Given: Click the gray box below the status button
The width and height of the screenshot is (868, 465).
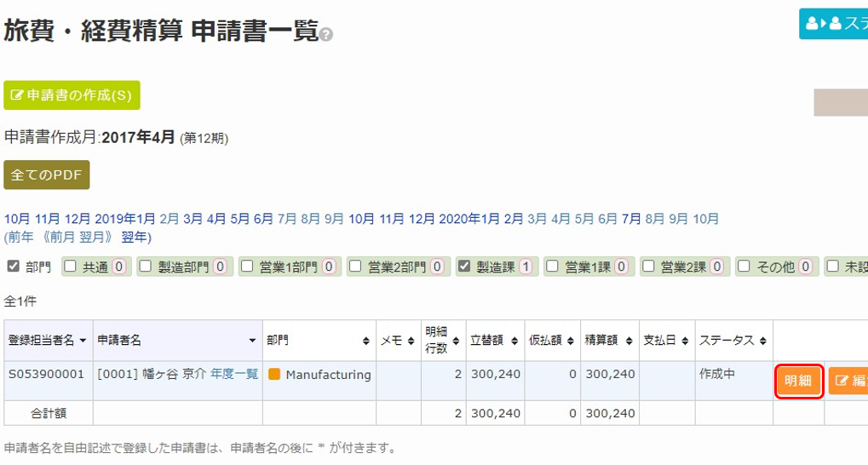Looking at the screenshot, I should point(841,102).
